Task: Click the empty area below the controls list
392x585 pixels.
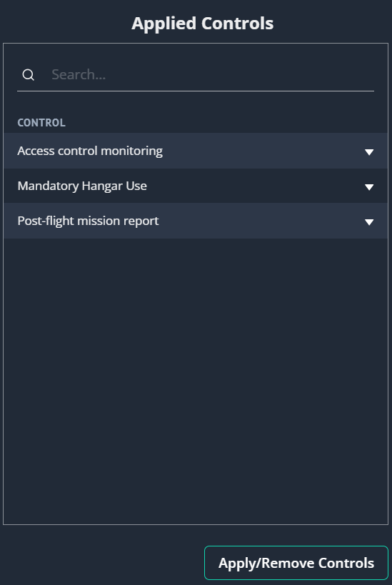Action: (196, 381)
